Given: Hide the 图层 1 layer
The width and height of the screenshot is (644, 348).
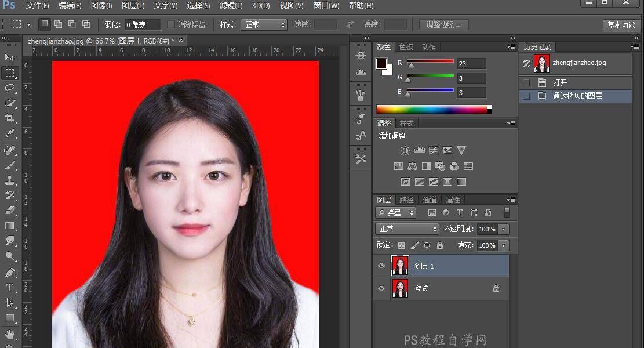Looking at the screenshot, I should coord(381,266).
